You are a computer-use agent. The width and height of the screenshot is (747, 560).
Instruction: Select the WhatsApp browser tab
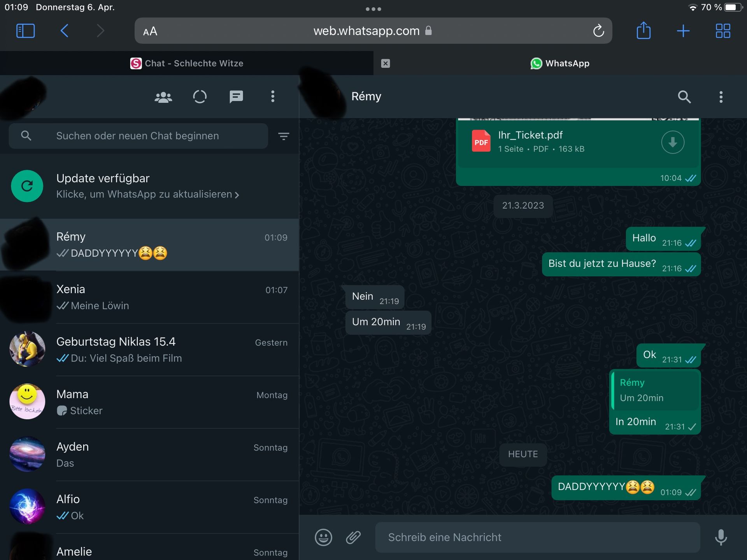[x=559, y=63]
